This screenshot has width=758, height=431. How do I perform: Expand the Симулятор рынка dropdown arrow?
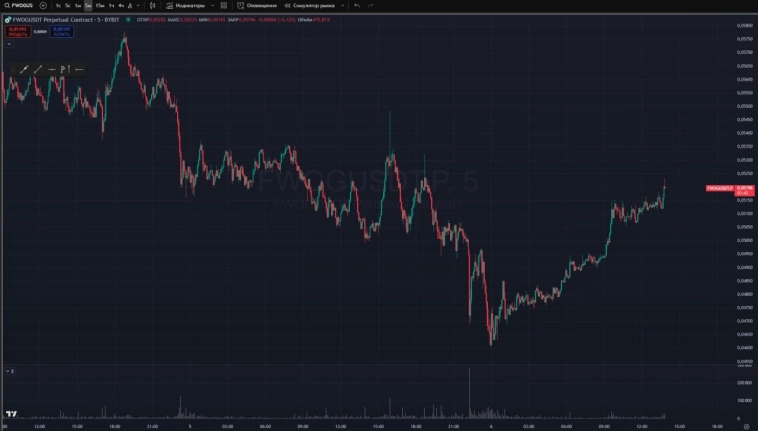pos(342,5)
